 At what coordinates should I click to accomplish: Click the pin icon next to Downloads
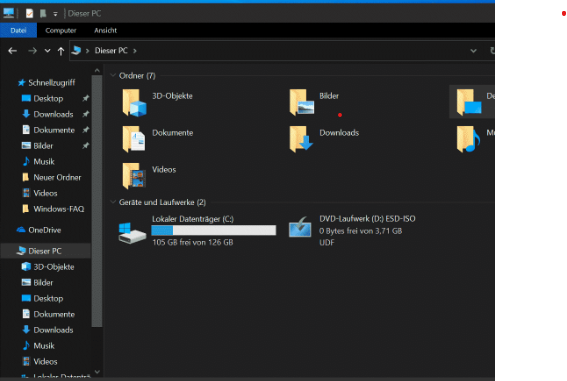point(85,114)
